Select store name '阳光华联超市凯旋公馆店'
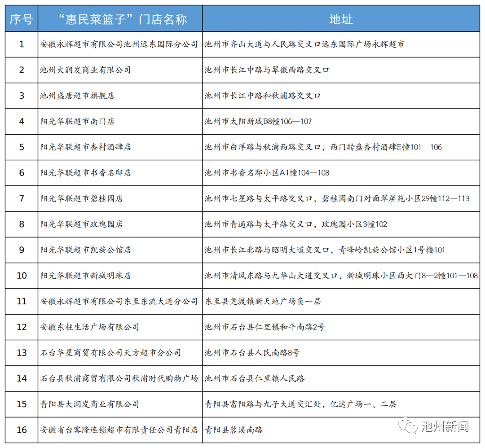Screen dimensions: 485x448 pos(85,250)
